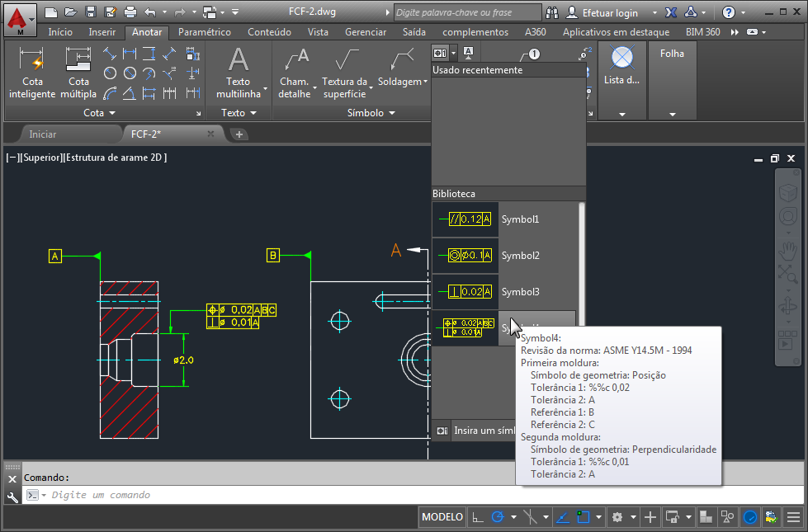Open the Soldagem dropdown arrow
Image resolution: width=808 pixels, height=532 pixels.
coord(425,82)
